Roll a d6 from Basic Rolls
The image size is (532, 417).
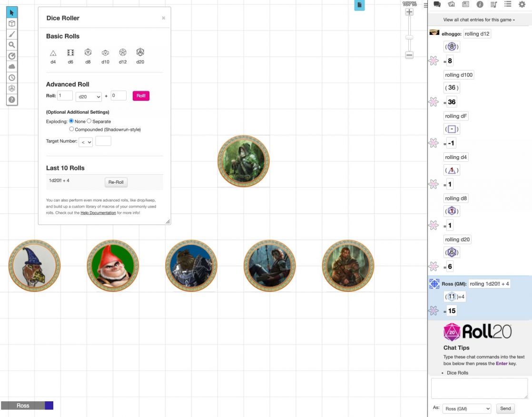click(x=70, y=56)
